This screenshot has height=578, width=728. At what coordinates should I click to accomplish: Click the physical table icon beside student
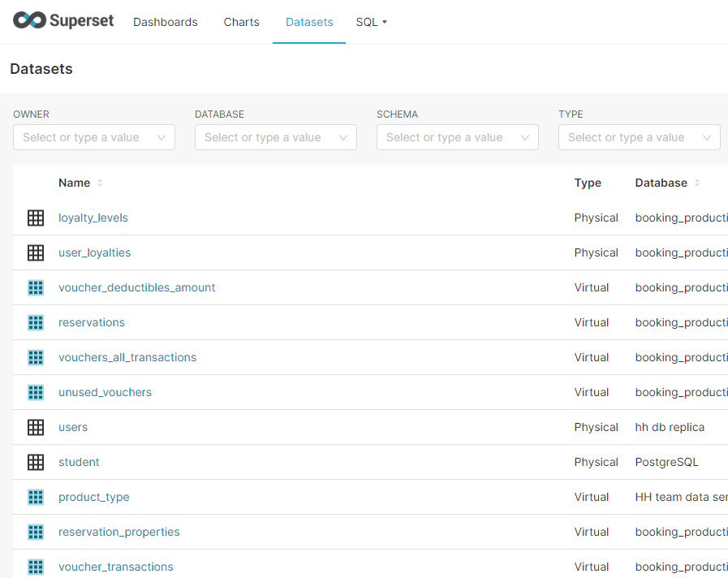36,462
